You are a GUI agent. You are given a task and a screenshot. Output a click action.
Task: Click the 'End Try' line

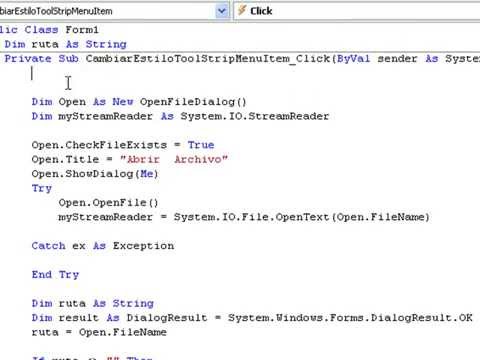pos(55,275)
